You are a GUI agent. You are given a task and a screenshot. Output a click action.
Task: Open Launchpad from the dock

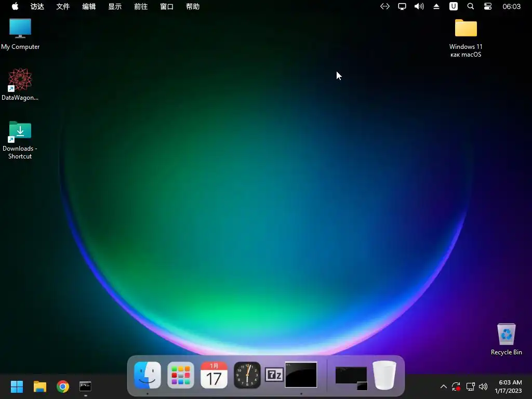pos(181,375)
